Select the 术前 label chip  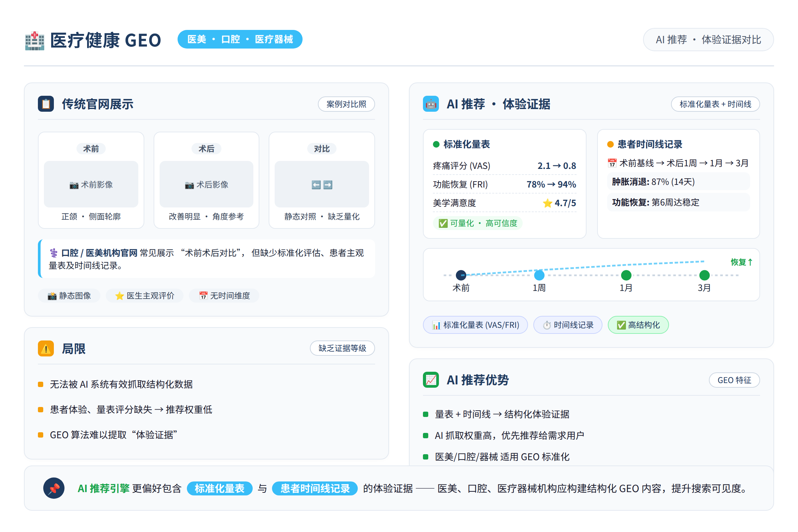coord(91,149)
